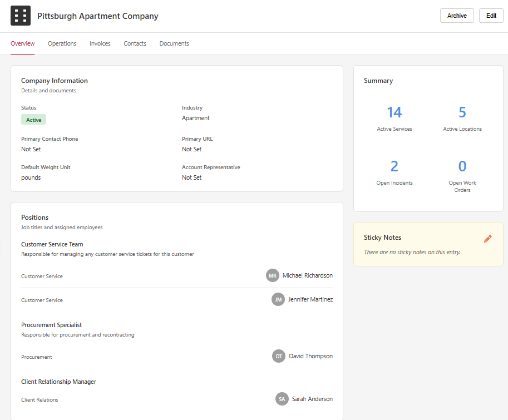The height and width of the screenshot is (420, 508).
Task: Open the 14 Active Services count
Action: pyautogui.click(x=394, y=112)
